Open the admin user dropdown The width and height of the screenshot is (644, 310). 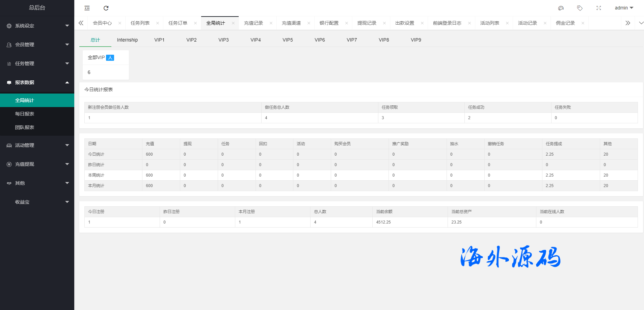click(624, 8)
